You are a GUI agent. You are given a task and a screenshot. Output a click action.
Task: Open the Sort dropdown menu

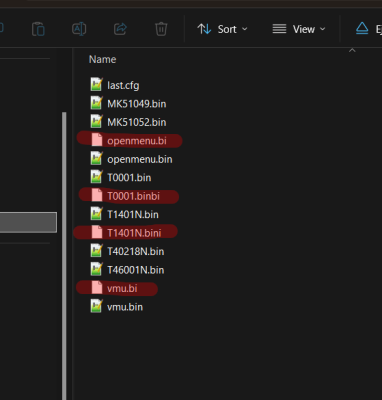coord(222,29)
